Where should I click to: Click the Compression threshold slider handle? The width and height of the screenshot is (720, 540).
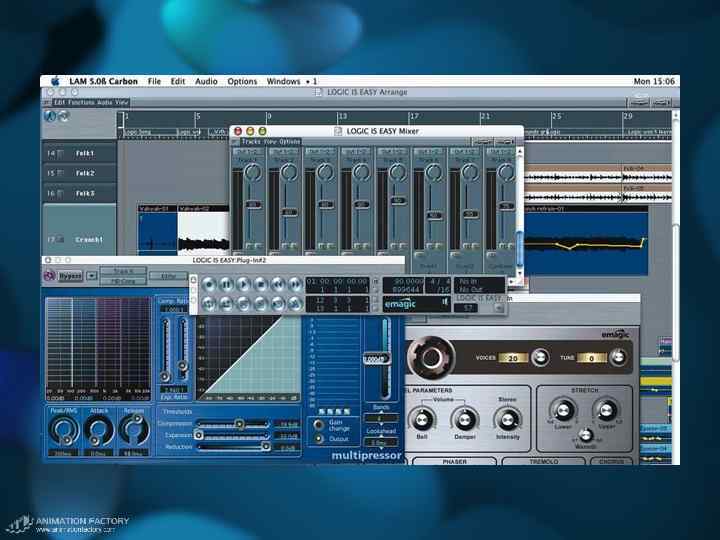click(x=239, y=423)
